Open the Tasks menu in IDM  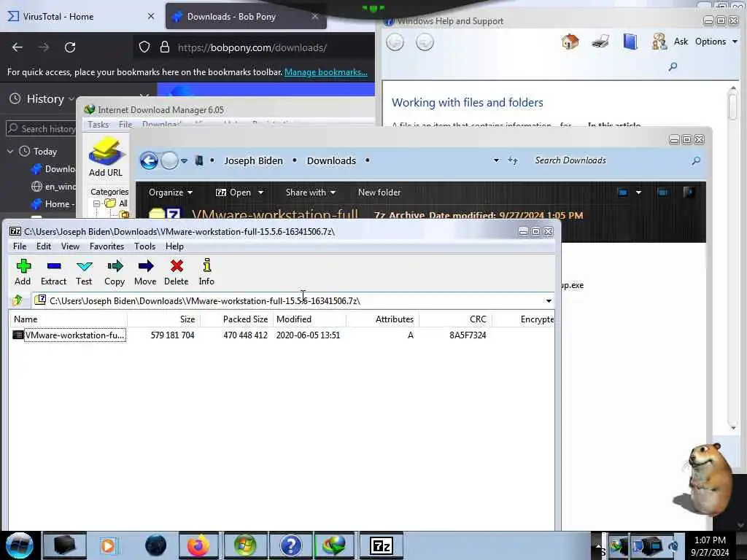tap(98, 124)
